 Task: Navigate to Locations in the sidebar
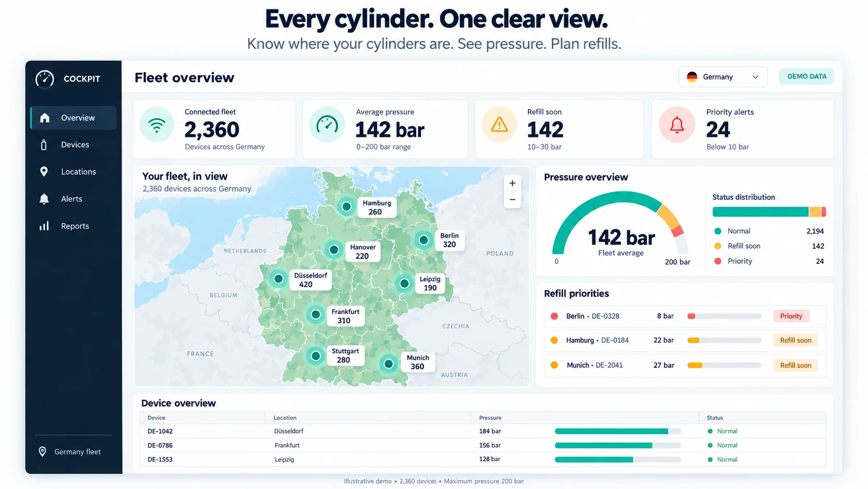click(73, 172)
